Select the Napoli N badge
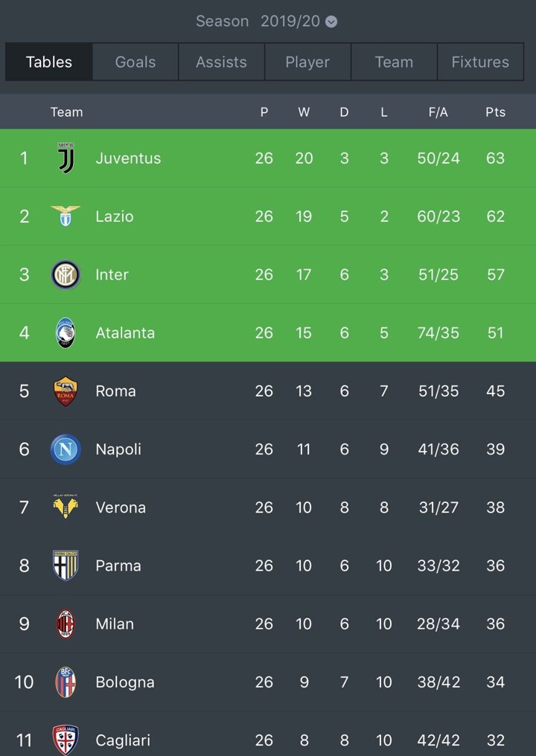This screenshot has width=536, height=756. (66, 449)
